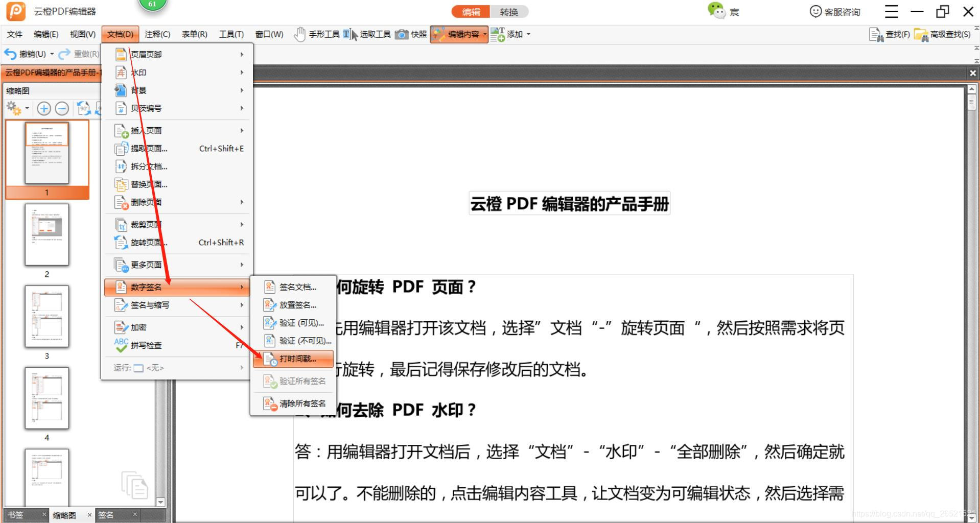Activate the 编辑内容 tool
980x523 pixels.
pos(457,34)
